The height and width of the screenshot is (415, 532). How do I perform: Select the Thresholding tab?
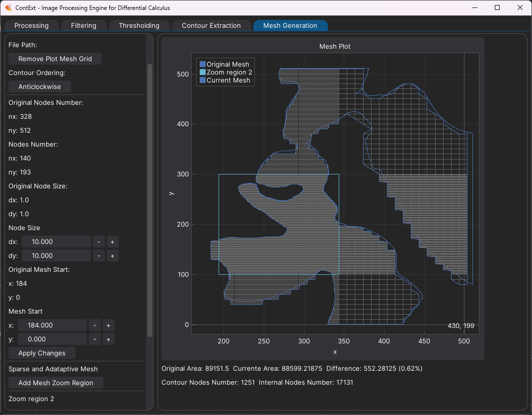coord(139,25)
